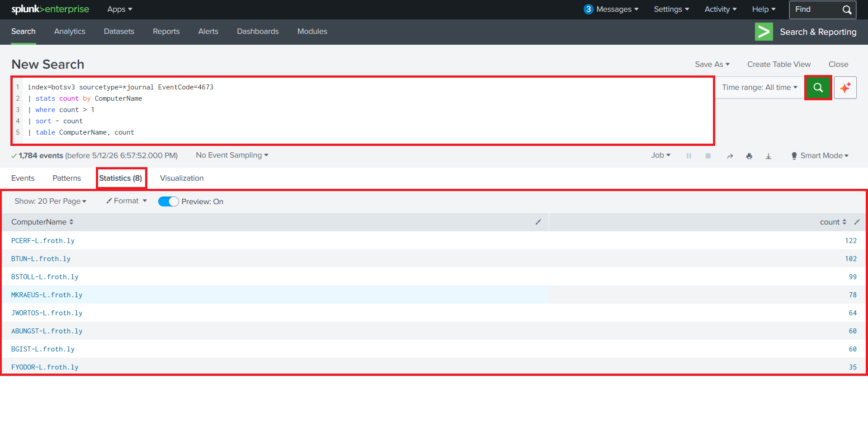Click the count value 99
The image size is (868, 421).
853,277
